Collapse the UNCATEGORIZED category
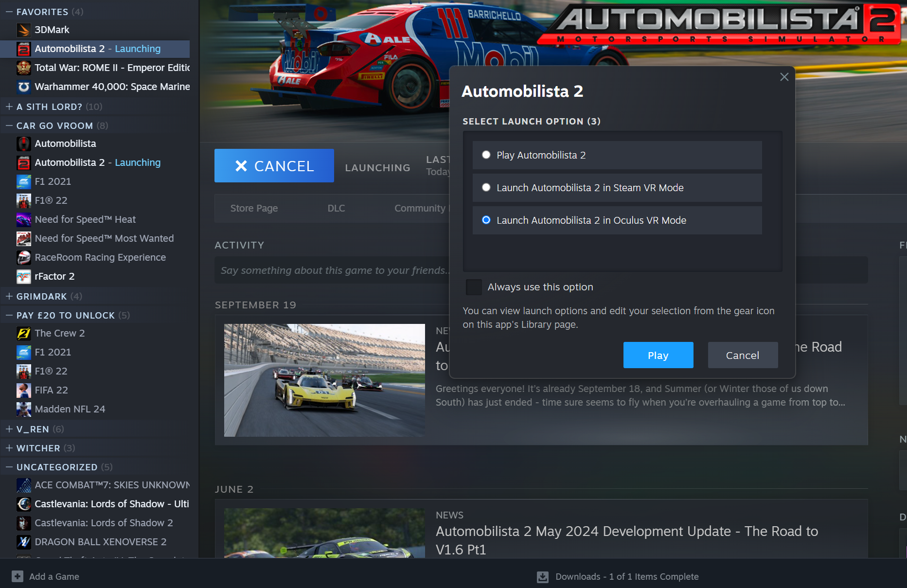907x588 pixels. pyautogui.click(x=9, y=467)
